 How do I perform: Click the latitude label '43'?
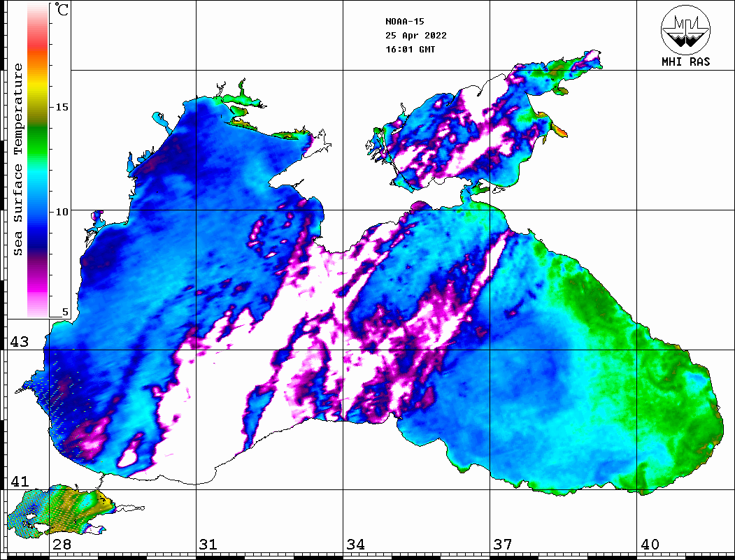pos(19,342)
